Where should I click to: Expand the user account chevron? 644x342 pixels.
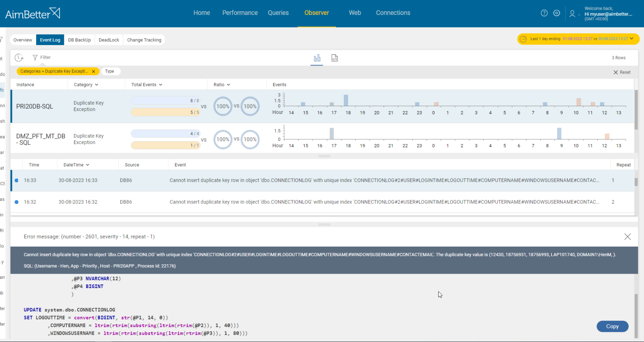click(579, 15)
